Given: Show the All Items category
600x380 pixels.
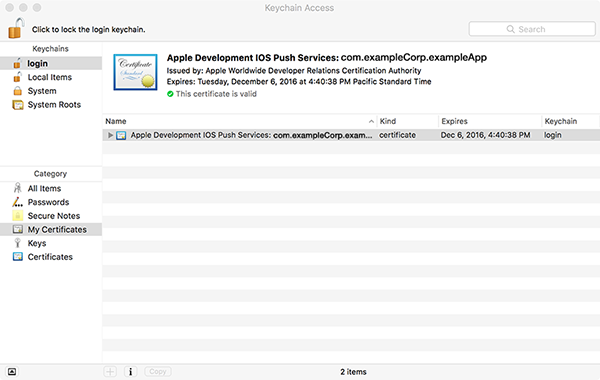Looking at the screenshot, I should click(51, 188).
